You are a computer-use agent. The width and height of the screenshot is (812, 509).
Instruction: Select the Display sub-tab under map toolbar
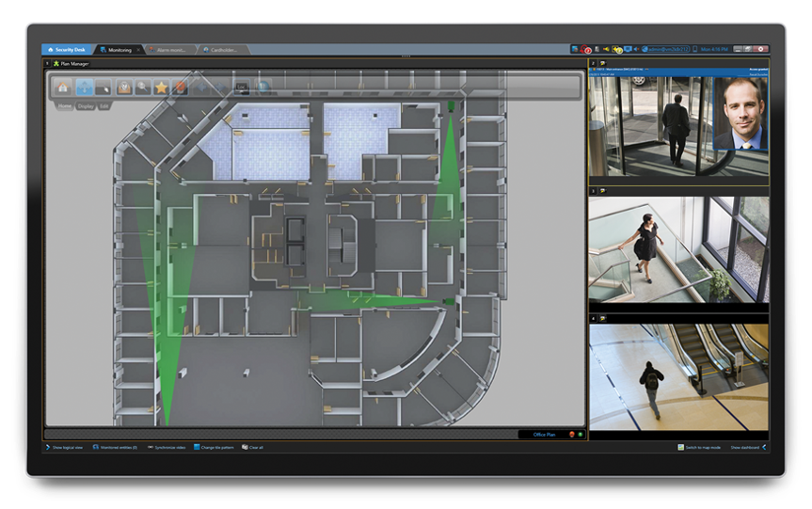86,106
